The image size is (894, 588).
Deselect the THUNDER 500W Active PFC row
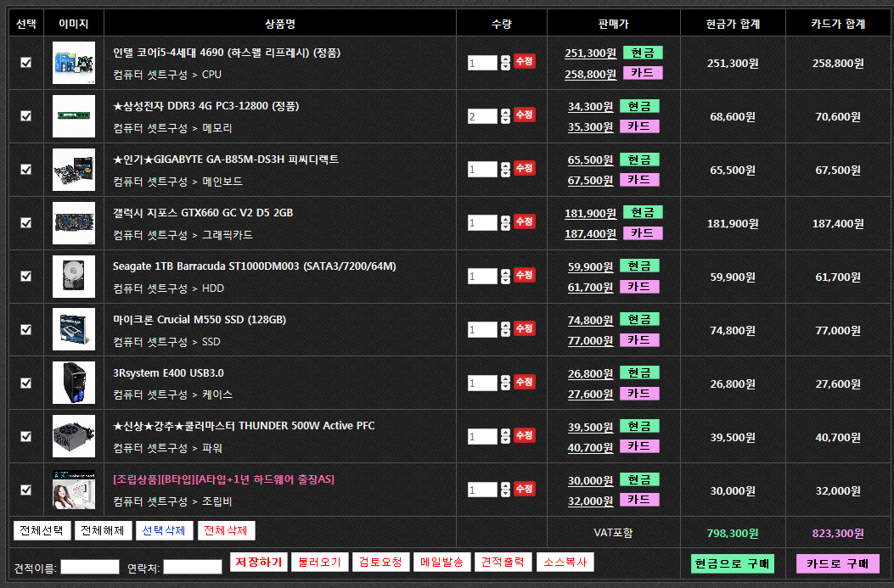(25, 436)
